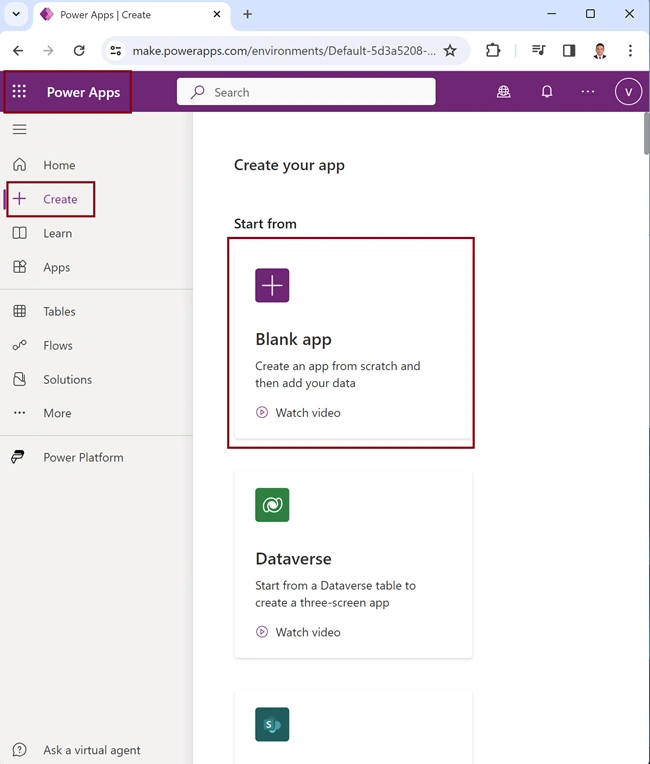Click the Tables grid icon
Image resolution: width=650 pixels, height=764 pixels.
click(19, 311)
